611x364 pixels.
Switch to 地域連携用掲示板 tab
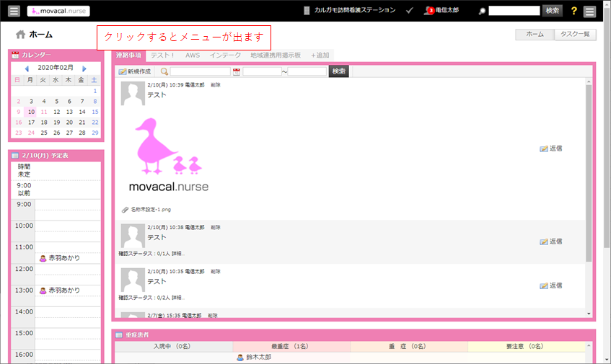click(276, 56)
